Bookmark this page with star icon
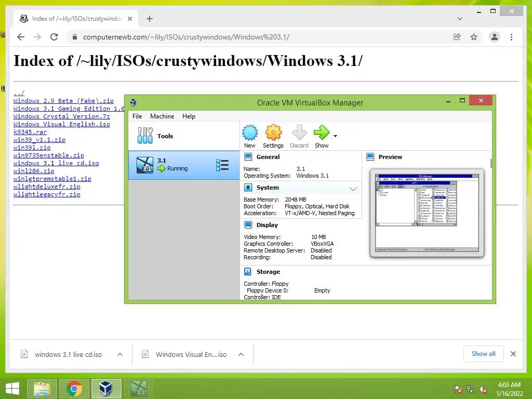This screenshot has width=532, height=399. (474, 37)
